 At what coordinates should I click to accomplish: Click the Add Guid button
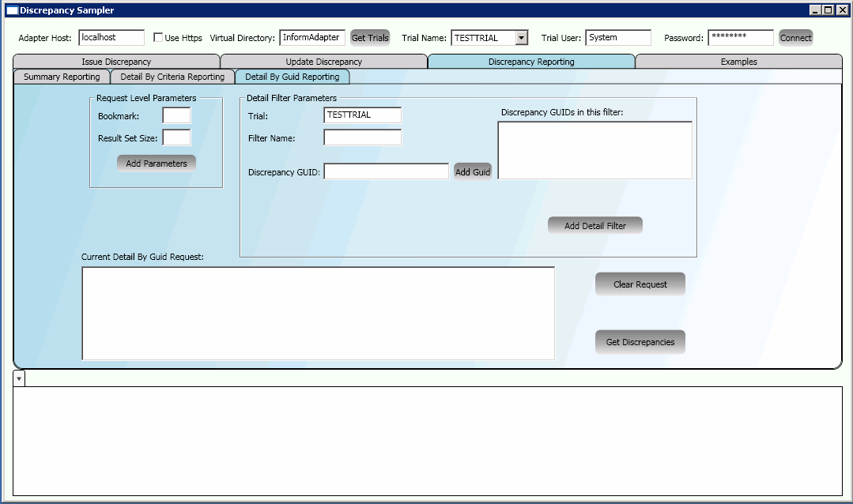pyautogui.click(x=473, y=171)
